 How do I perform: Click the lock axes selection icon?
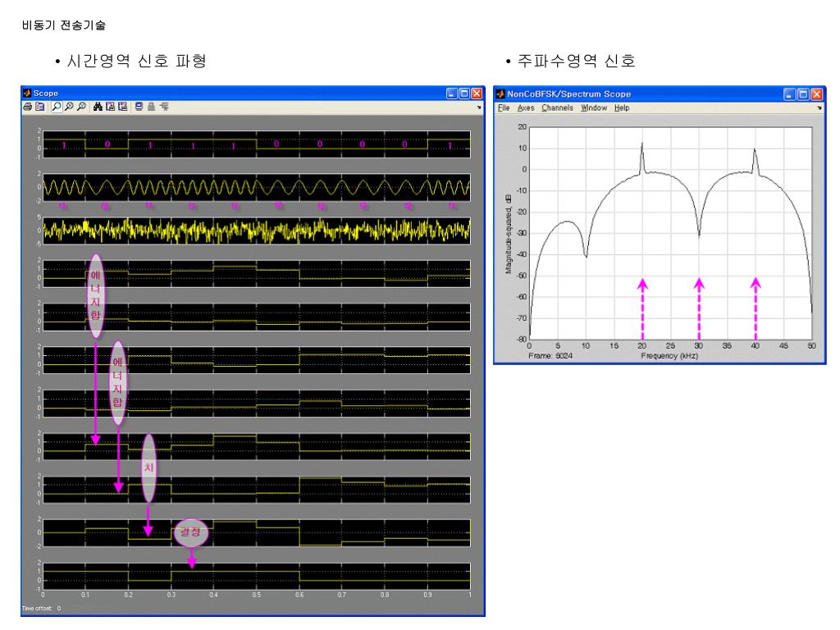pos(151,107)
